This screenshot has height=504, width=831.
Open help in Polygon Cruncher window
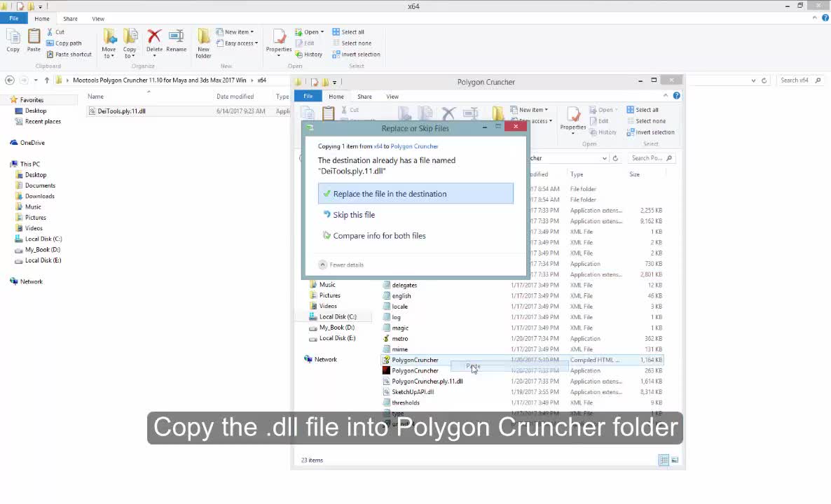point(677,96)
